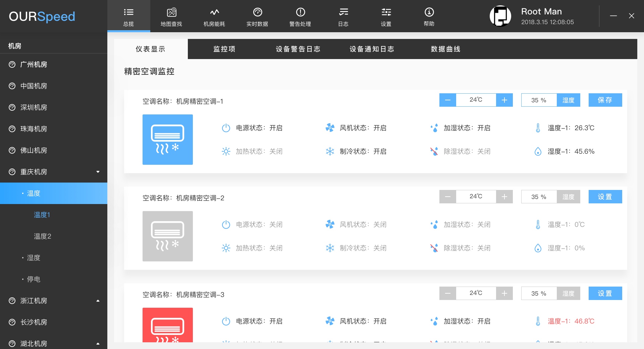Image resolution: width=644 pixels, height=349 pixels.
Task: Collapse the 重庆机房 tree node arrow
Action: click(x=98, y=172)
